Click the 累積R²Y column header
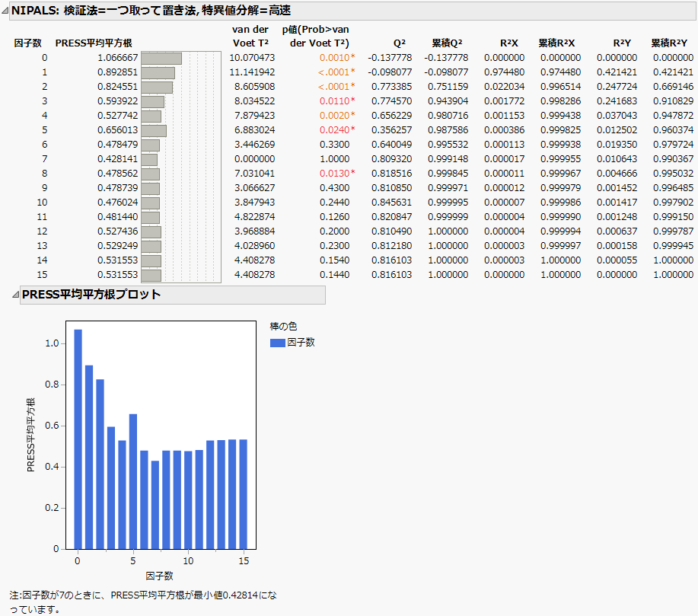698x616 pixels. coord(669,43)
